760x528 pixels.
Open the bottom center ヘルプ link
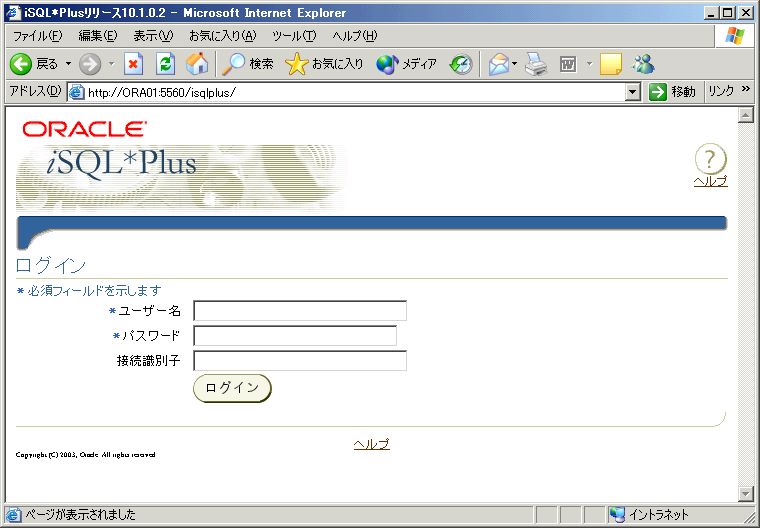click(x=372, y=444)
